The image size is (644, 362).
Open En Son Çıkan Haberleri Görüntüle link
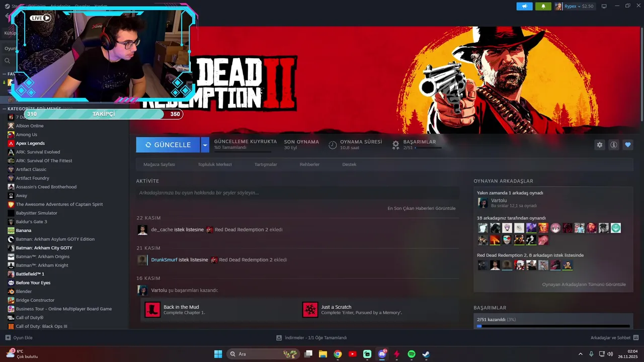click(x=422, y=208)
